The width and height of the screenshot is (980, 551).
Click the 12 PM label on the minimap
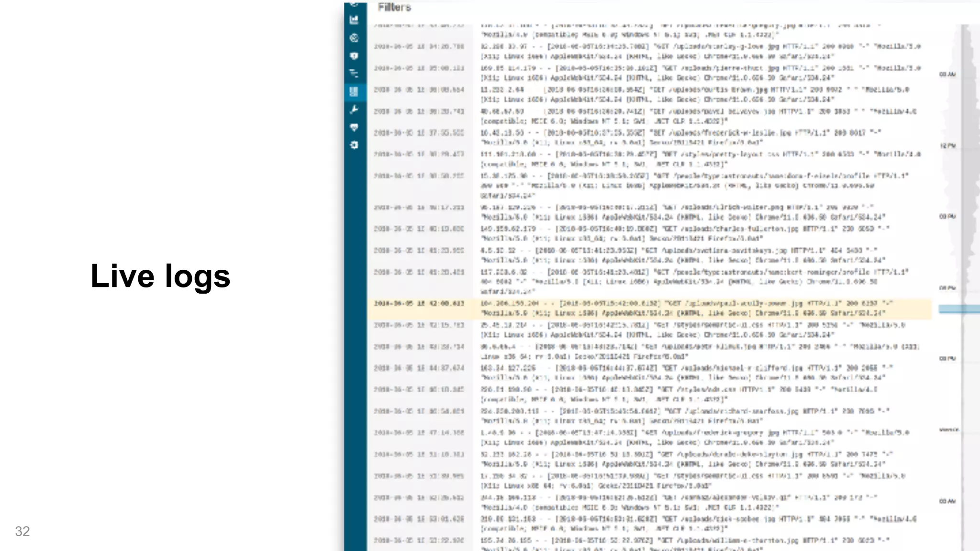[x=947, y=146]
